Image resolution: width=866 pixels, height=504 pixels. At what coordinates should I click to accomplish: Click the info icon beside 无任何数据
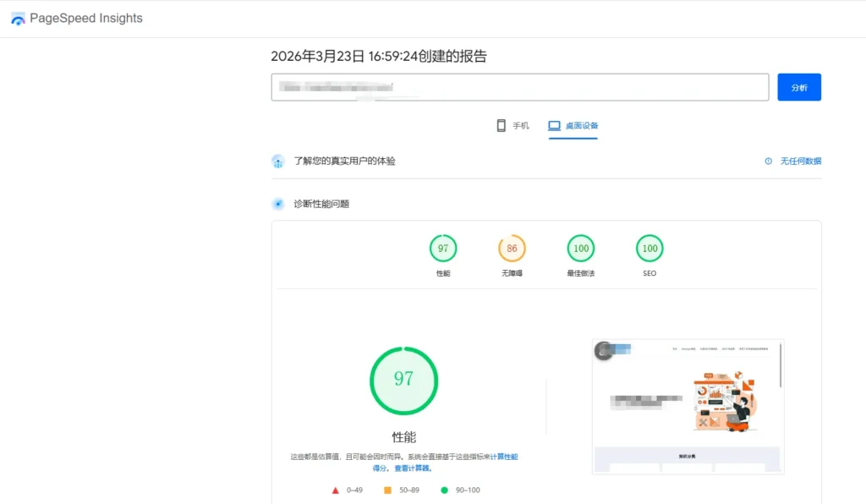[768, 161]
